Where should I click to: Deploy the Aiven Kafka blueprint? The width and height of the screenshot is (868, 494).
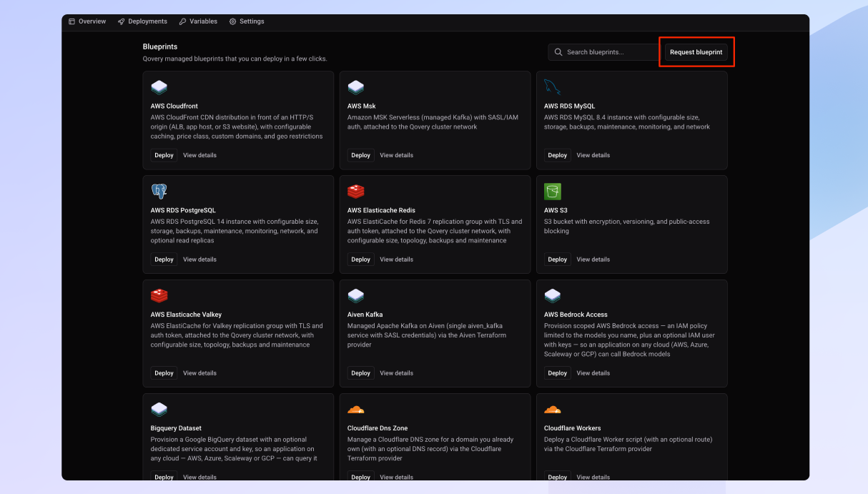pyautogui.click(x=360, y=373)
